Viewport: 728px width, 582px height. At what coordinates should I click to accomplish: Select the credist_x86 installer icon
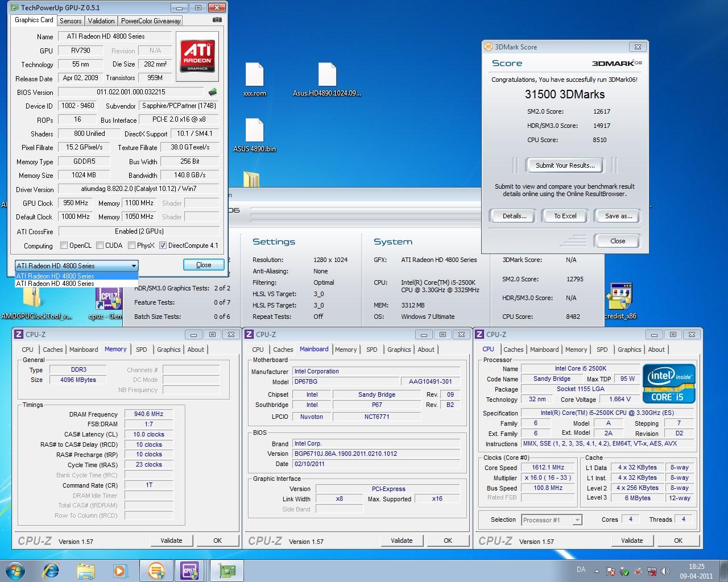click(620, 301)
